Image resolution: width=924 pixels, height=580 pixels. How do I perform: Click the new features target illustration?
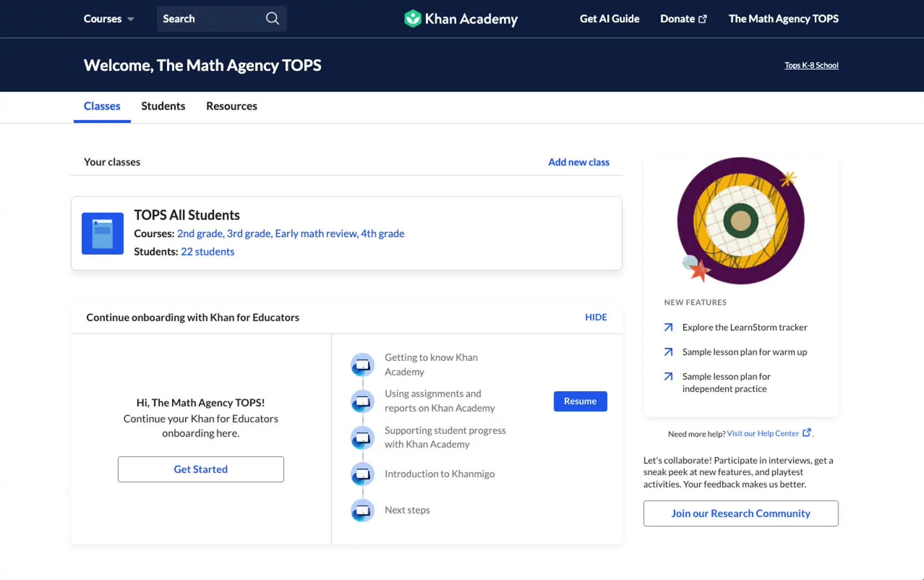741,221
